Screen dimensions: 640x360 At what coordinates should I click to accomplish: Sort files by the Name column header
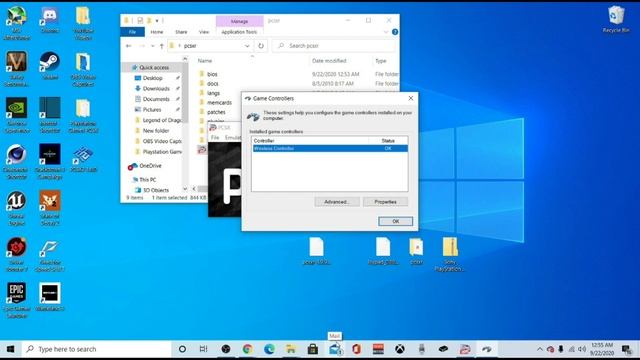coord(205,61)
